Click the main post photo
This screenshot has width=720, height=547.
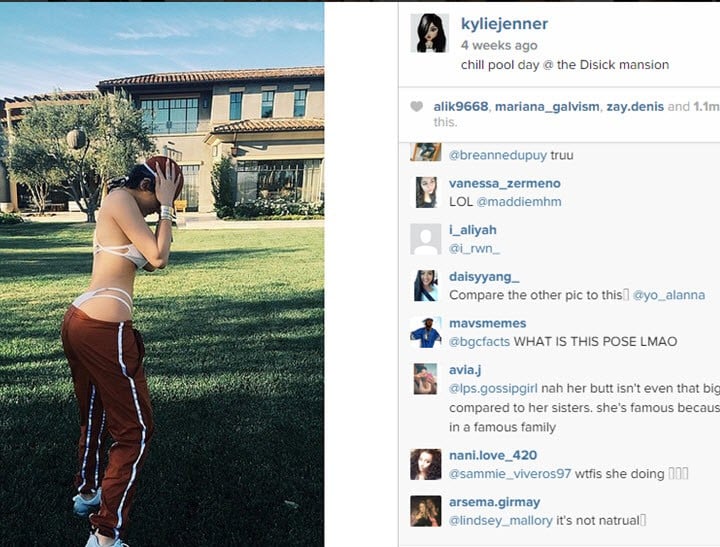pyautogui.click(x=162, y=274)
